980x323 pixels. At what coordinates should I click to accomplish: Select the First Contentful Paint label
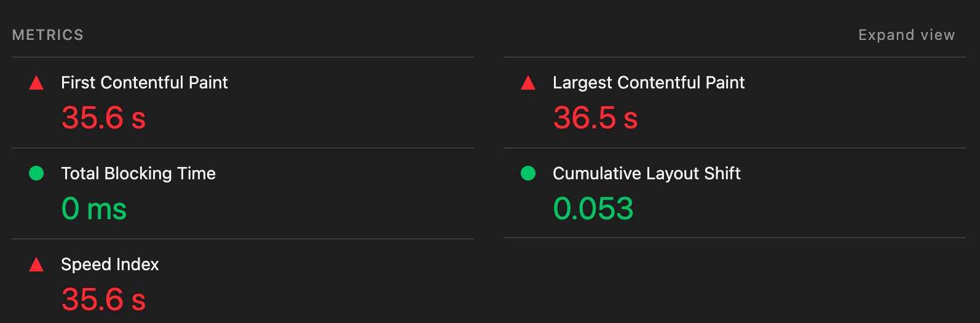click(144, 82)
